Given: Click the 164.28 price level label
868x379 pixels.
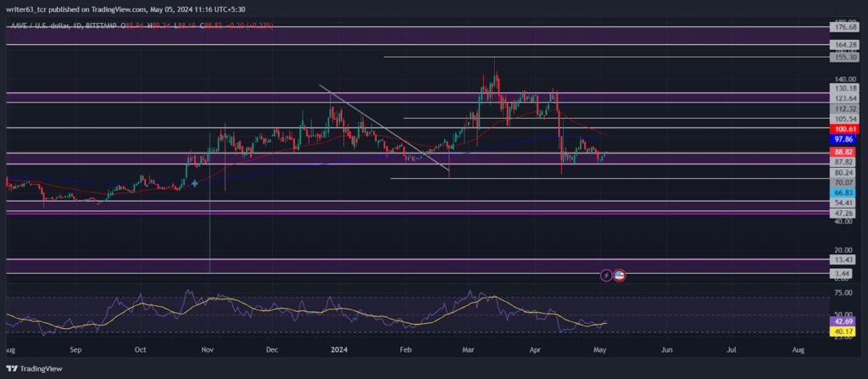Looking at the screenshot, I should click(846, 44).
